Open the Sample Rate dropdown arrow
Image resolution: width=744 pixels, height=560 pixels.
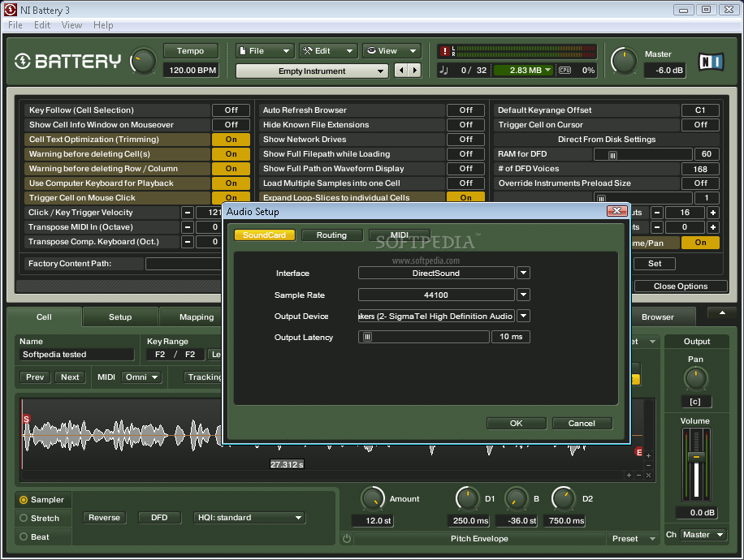pyautogui.click(x=523, y=295)
